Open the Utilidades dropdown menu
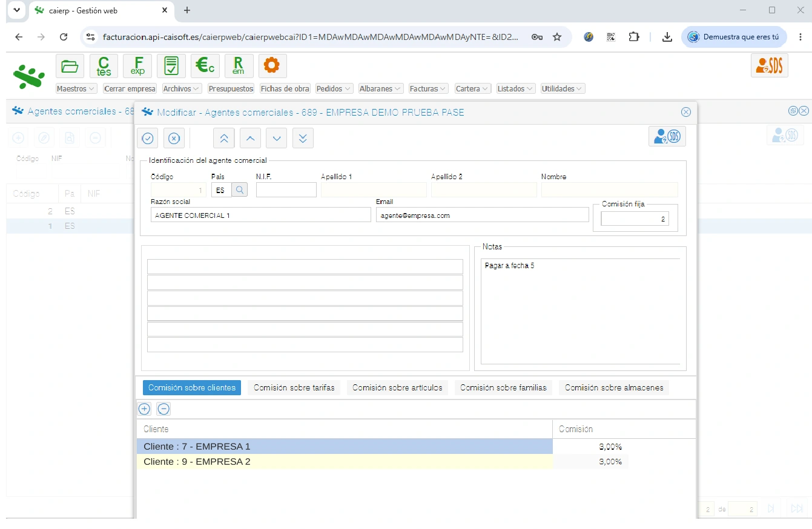Image resolution: width=812 pixels, height=529 pixels. [x=563, y=88]
